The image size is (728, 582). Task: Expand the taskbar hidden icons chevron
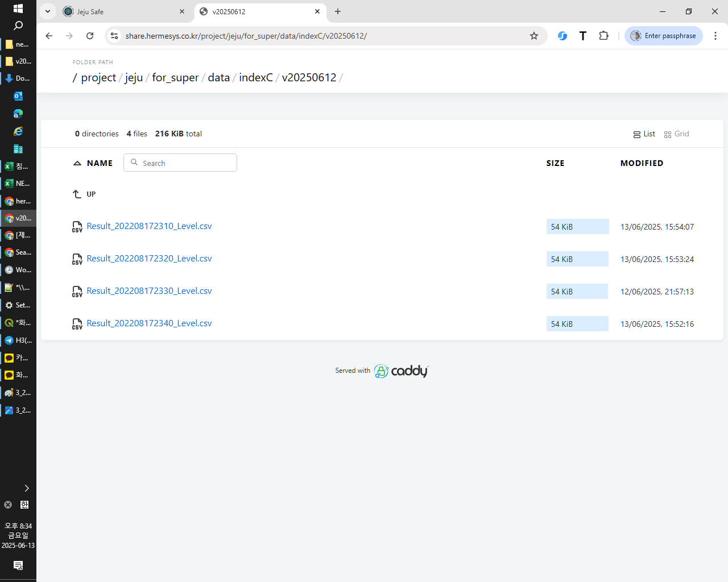point(26,488)
